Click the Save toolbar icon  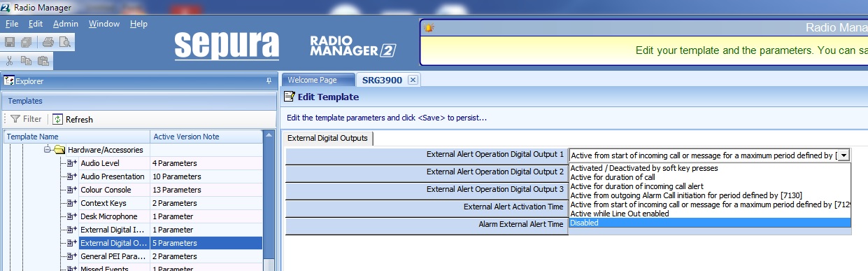pos(10,42)
